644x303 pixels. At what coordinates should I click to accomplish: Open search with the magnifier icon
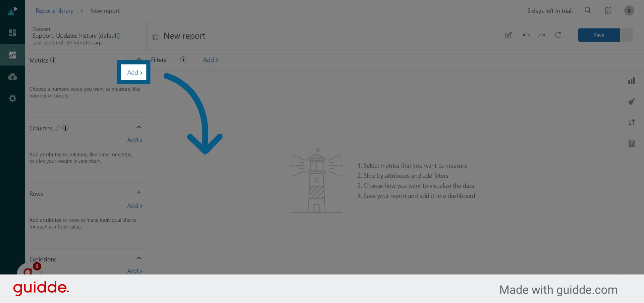tap(588, 10)
